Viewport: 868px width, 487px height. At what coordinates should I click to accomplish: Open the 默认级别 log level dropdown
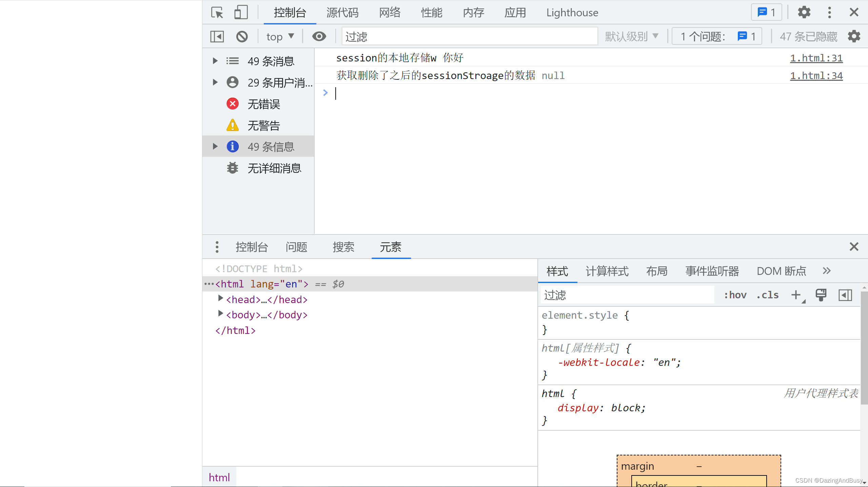click(x=631, y=36)
